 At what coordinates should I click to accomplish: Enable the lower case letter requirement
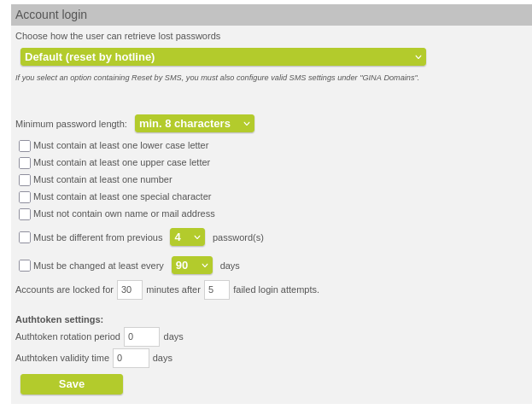point(25,146)
